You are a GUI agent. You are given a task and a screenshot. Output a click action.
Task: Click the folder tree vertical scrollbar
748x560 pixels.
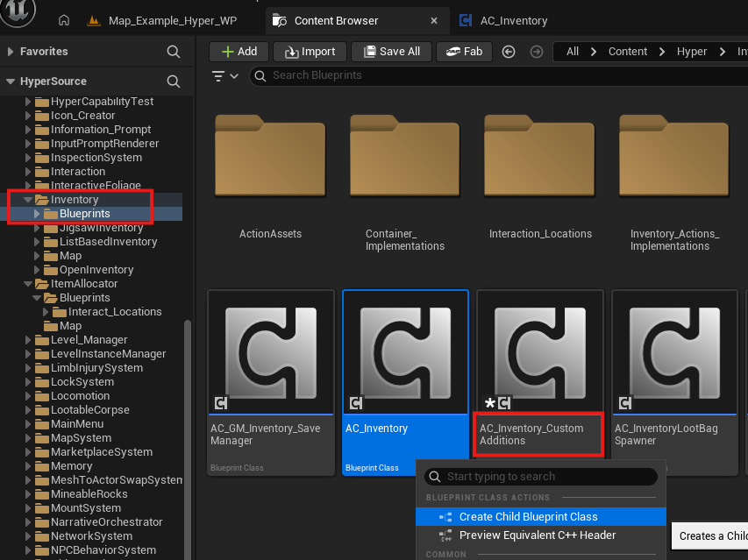pyautogui.click(x=188, y=438)
